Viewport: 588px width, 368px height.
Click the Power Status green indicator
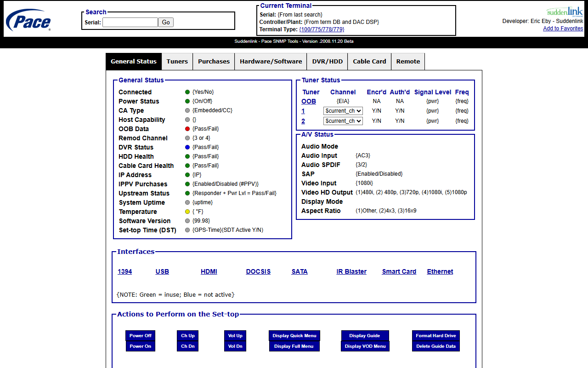pyautogui.click(x=187, y=101)
